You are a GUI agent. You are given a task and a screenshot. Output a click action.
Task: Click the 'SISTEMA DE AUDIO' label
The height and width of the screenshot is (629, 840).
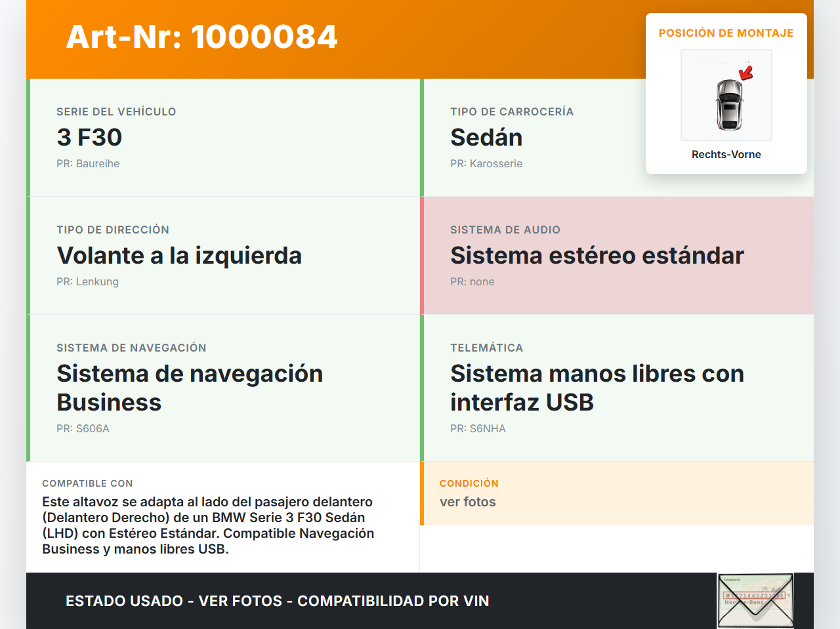pyautogui.click(x=505, y=230)
